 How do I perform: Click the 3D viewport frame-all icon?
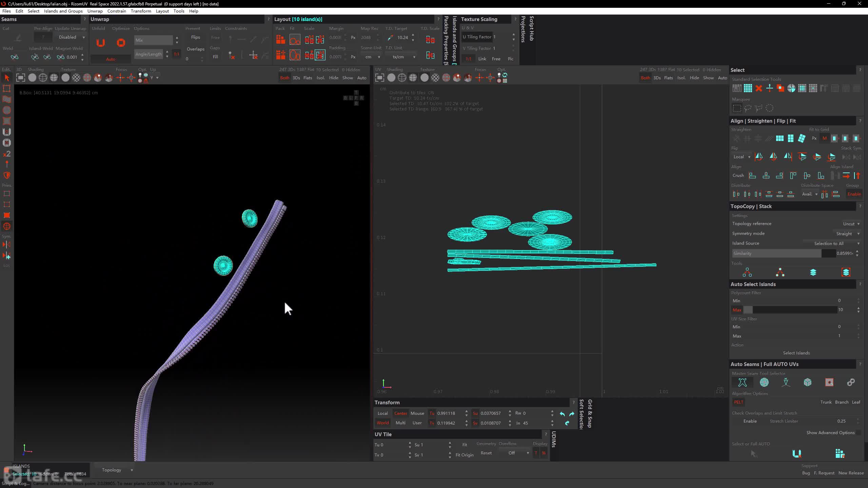[x=21, y=78]
